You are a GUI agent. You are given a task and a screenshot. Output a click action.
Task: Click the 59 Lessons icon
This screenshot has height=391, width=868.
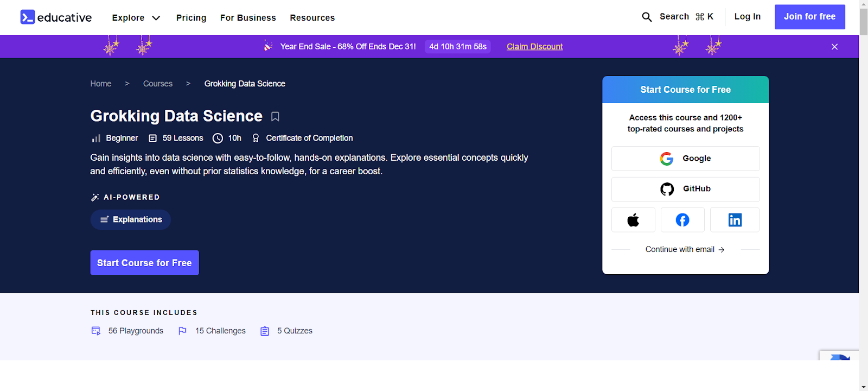pos(152,138)
